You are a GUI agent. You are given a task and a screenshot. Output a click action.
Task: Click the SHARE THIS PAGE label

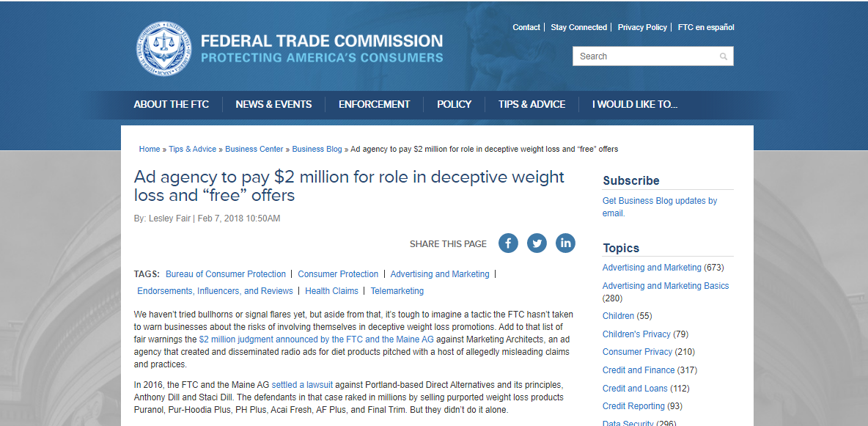[449, 243]
